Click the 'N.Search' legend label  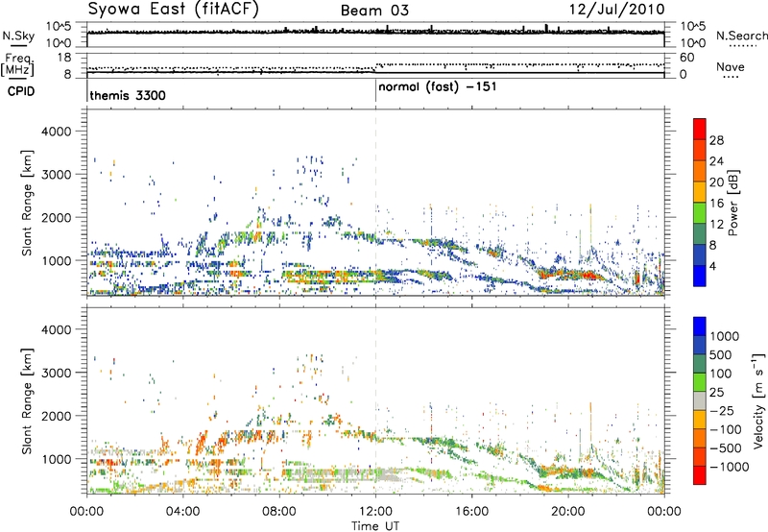[741, 36]
